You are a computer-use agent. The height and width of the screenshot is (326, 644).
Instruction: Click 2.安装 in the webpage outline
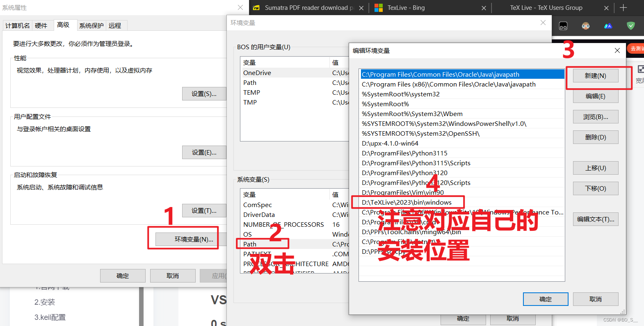(45, 302)
